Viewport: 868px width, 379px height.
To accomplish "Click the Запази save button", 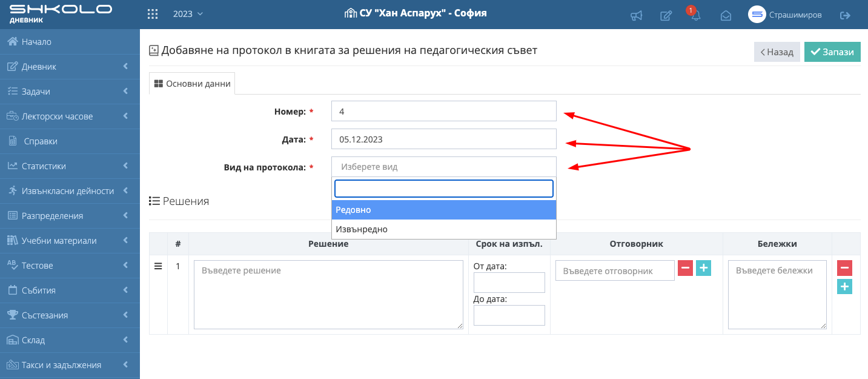I will point(832,52).
